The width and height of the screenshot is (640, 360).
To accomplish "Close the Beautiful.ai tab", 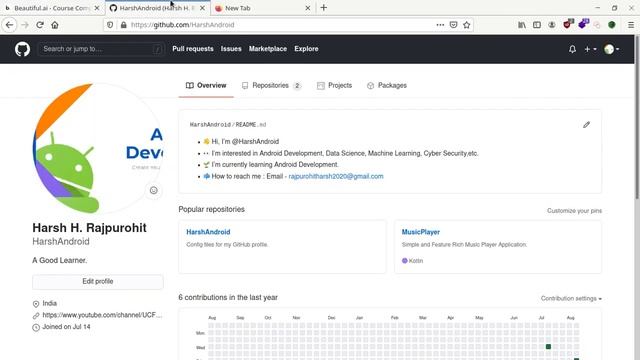I will click(97, 8).
